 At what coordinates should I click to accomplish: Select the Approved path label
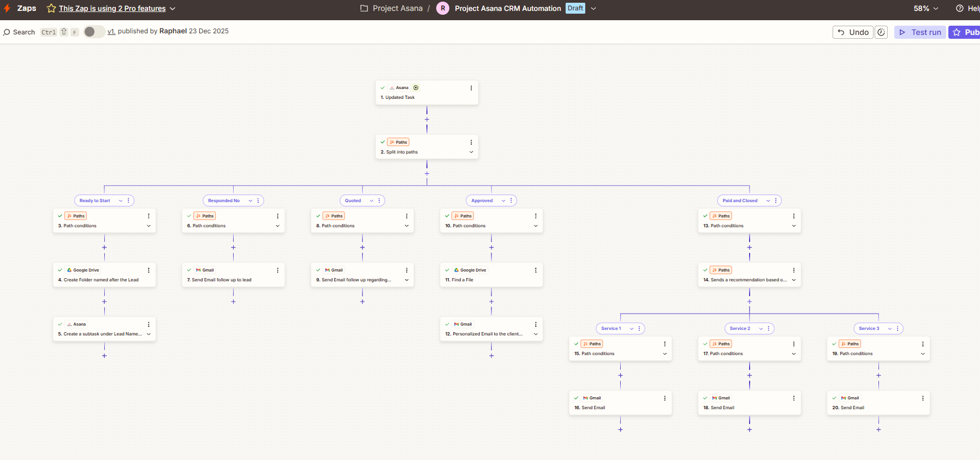point(482,200)
